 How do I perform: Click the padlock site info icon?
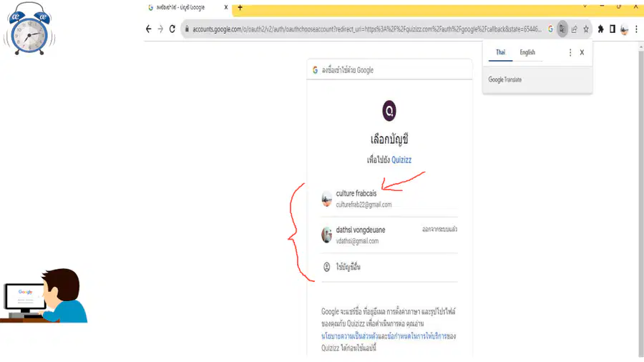(x=187, y=29)
